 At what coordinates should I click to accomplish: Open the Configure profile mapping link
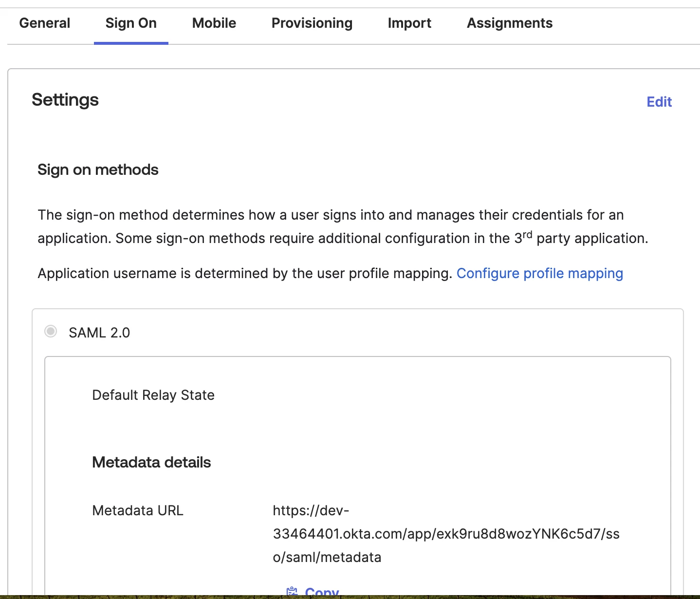pos(539,273)
